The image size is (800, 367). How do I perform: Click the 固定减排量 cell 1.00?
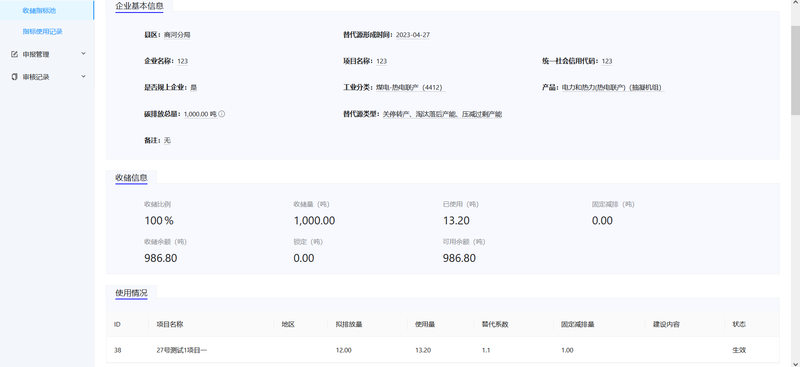coord(567,351)
